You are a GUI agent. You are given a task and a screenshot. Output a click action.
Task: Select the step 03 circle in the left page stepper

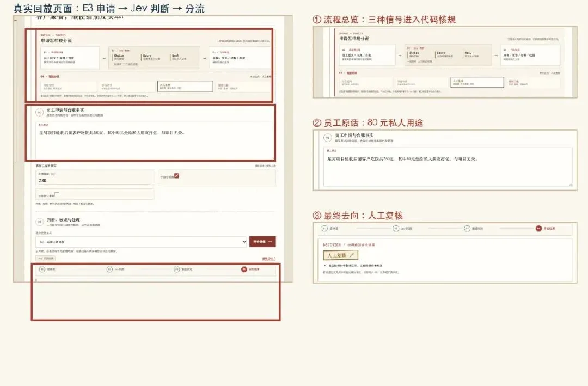point(176,269)
